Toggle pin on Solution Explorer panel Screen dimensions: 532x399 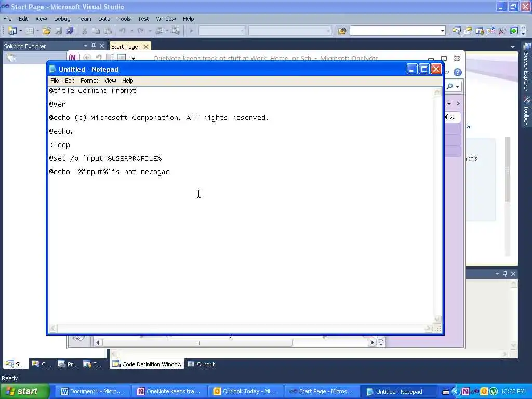(x=94, y=46)
